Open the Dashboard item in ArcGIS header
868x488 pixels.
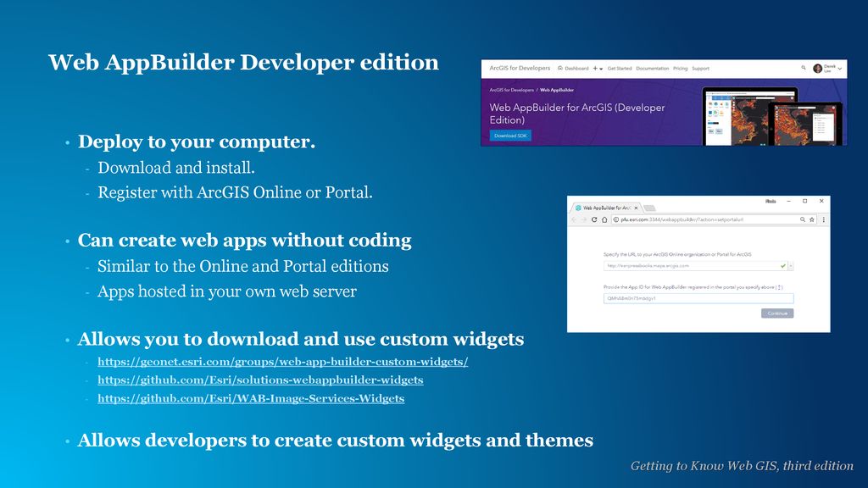coord(573,69)
